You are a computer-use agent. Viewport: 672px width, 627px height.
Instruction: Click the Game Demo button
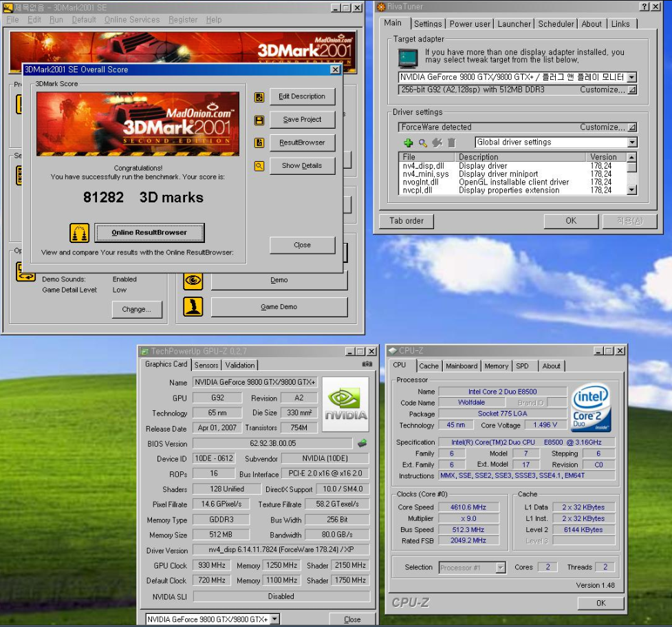279,307
